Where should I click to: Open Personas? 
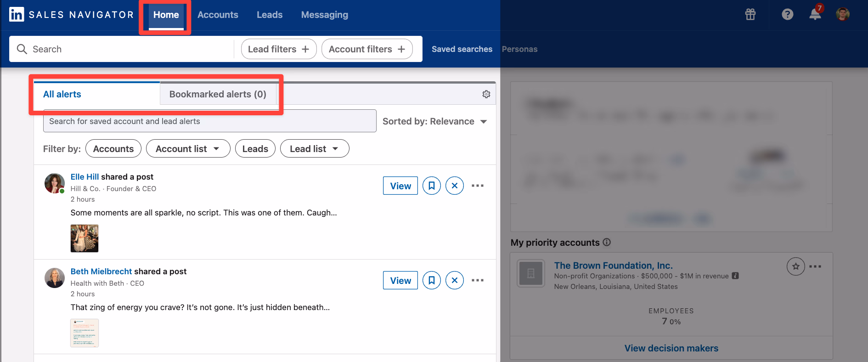coord(519,49)
